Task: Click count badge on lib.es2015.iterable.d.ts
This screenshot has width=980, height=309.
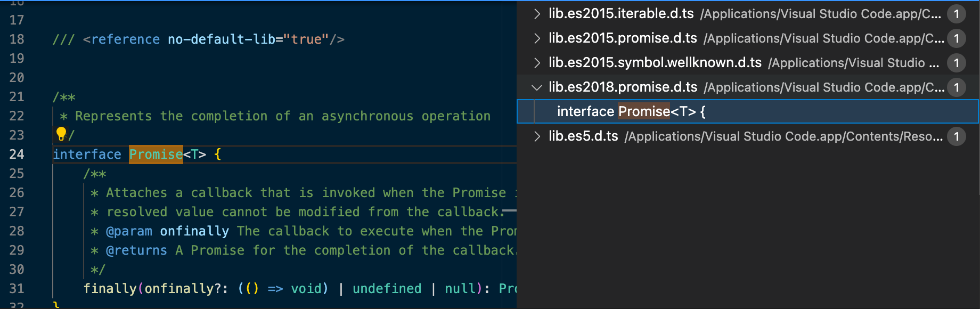Action: click(956, 14)
